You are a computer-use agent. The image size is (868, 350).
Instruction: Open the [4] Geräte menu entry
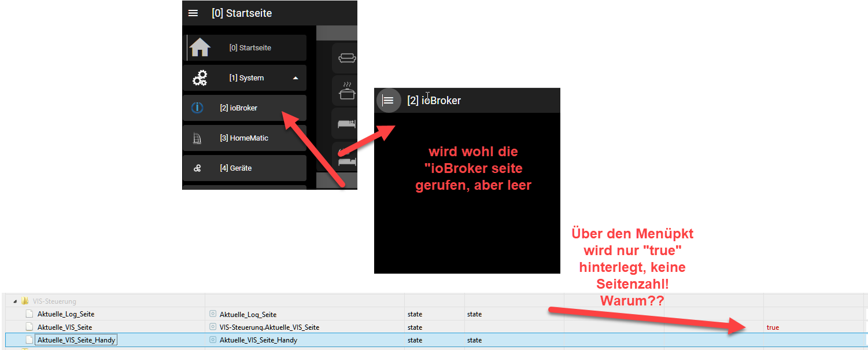coord(244,168)
